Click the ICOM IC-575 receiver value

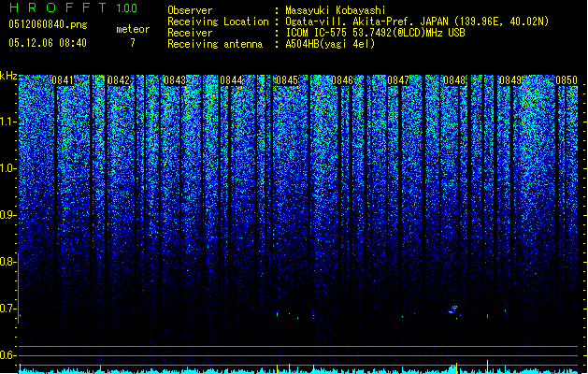point(376,33)
